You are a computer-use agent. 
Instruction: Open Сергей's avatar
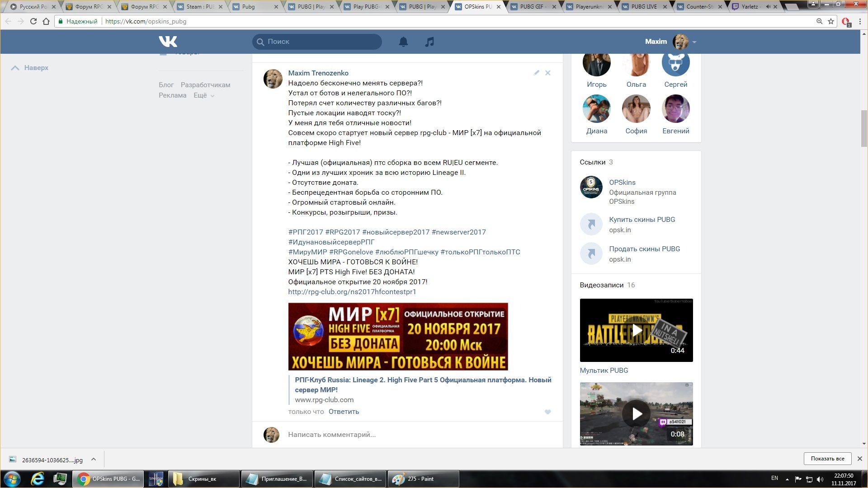(x=675, y=63)
